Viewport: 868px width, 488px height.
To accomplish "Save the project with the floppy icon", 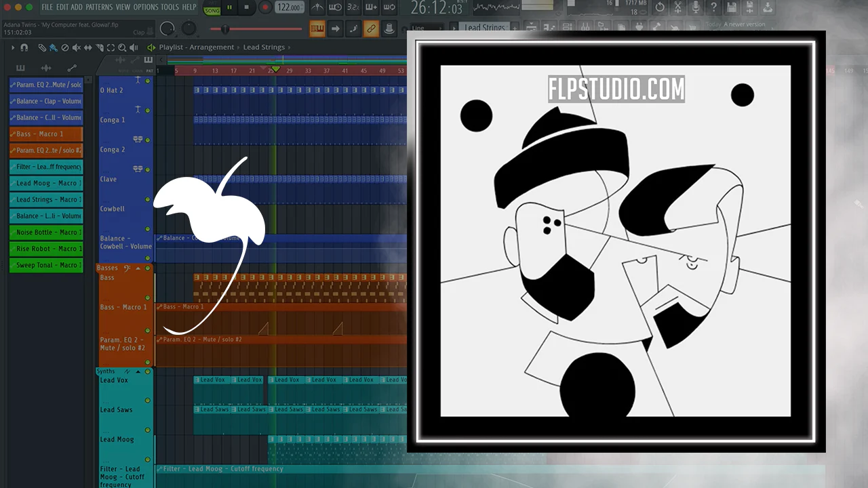I will pos(732,8).
